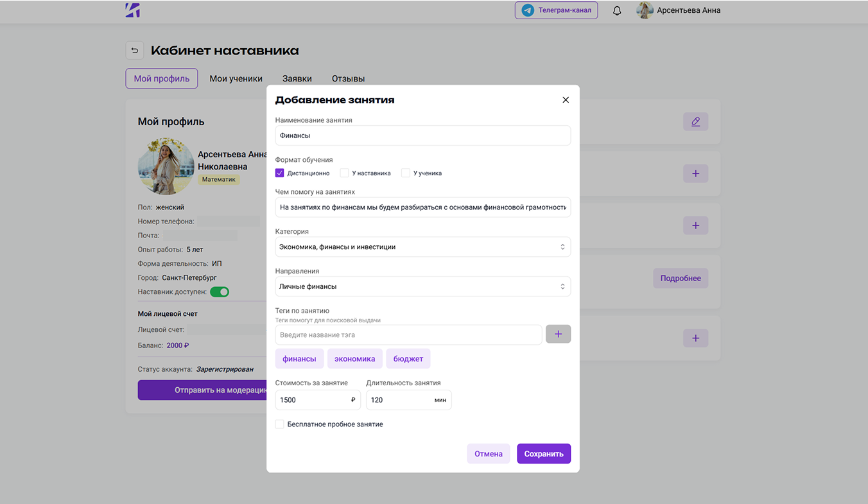Open the Телеграм-канал link

556,10
